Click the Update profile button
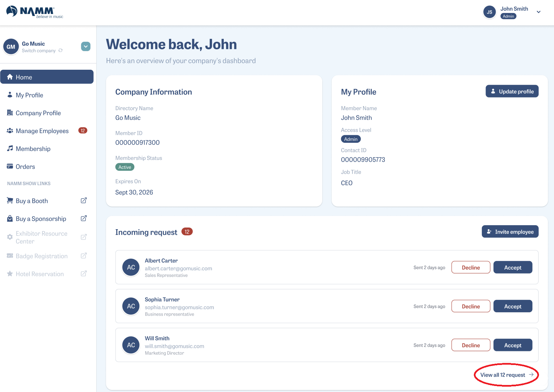554x392 pixels. click(x=512, y=91)
